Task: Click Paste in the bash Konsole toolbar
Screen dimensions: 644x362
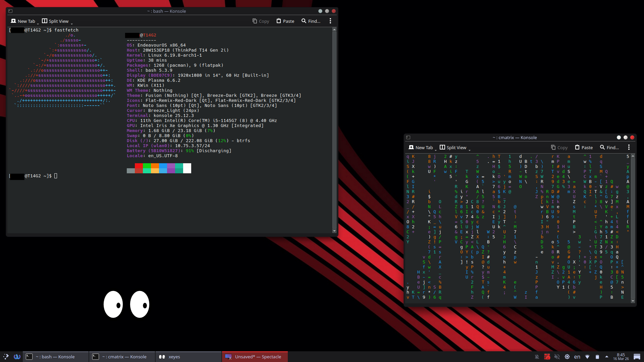Action: 285,21
